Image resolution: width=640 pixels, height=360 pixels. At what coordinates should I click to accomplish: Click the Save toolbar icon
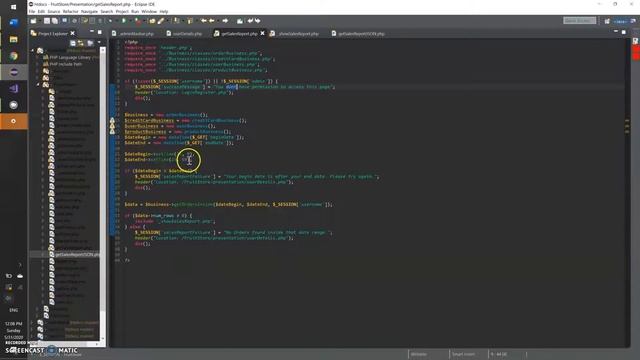coord(47,21)
